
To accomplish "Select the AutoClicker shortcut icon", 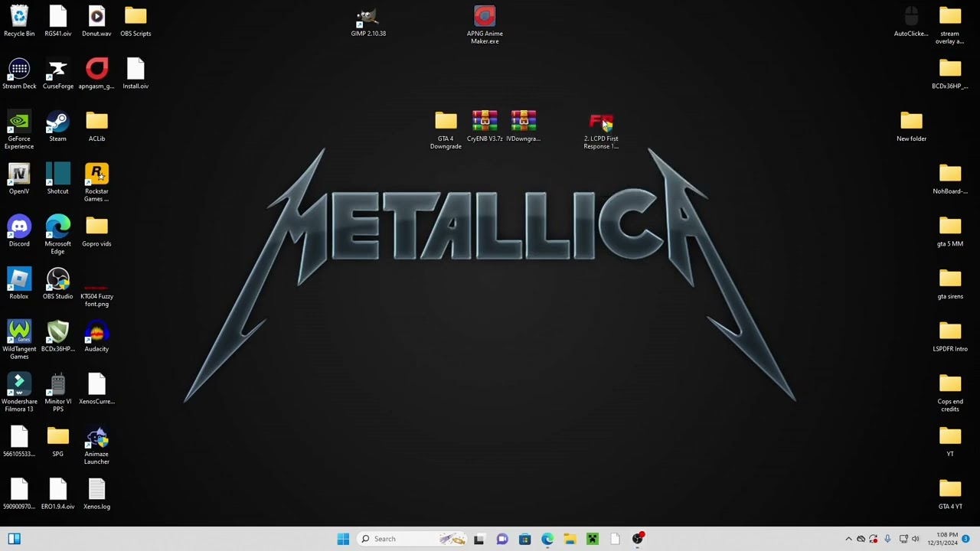I will pyautogui.click(x=911, y=21).
